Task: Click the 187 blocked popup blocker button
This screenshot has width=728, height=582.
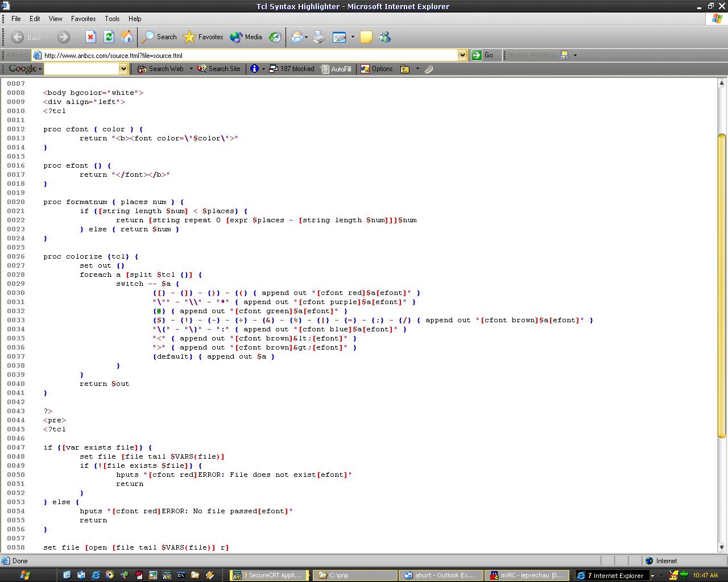Action: pyautogui.click(x=292, y=69)
